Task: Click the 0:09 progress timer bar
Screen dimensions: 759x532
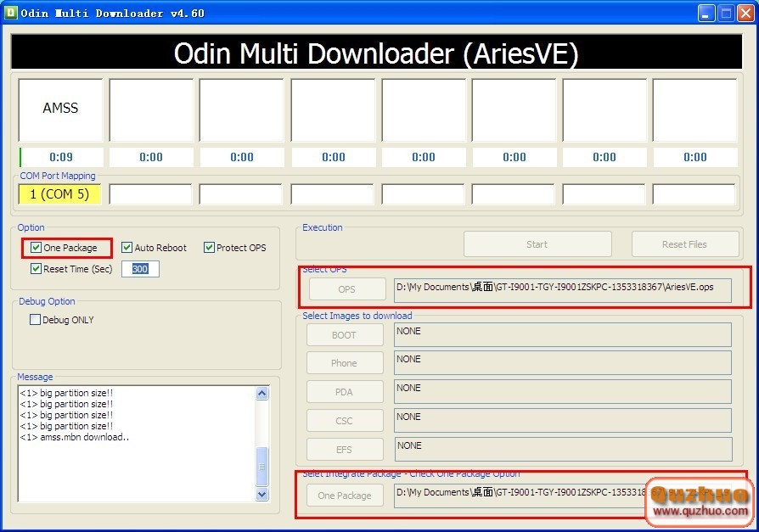Action: tap(61, 157)
